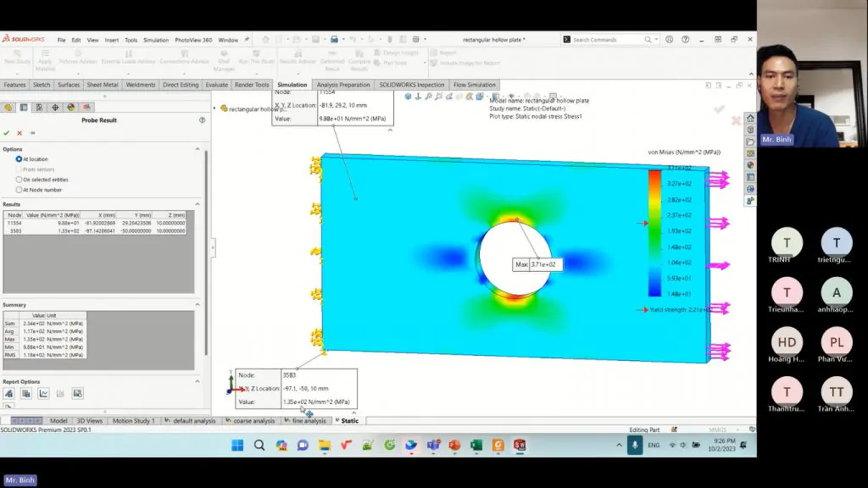Select the On selected entities radio option
Image resolution: width=868 pixels, height=488 pixels.
[19, 180]
